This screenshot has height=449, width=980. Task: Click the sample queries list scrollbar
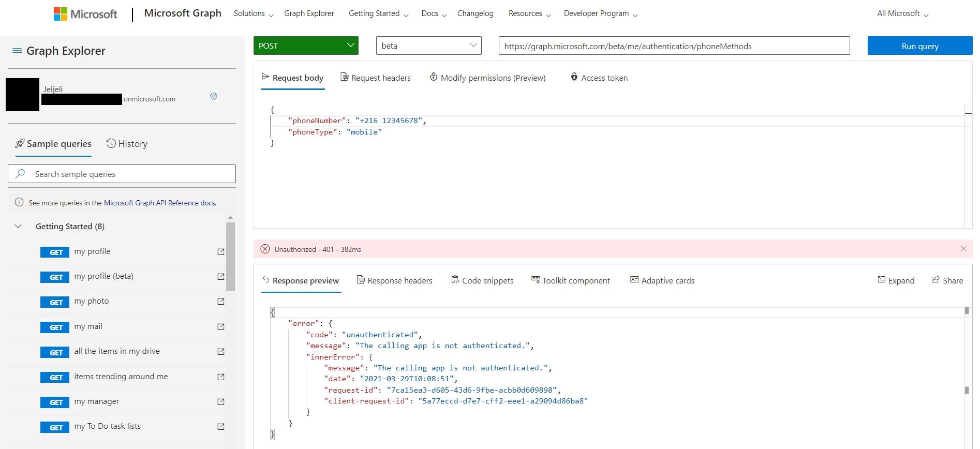(x=231, y=257)
